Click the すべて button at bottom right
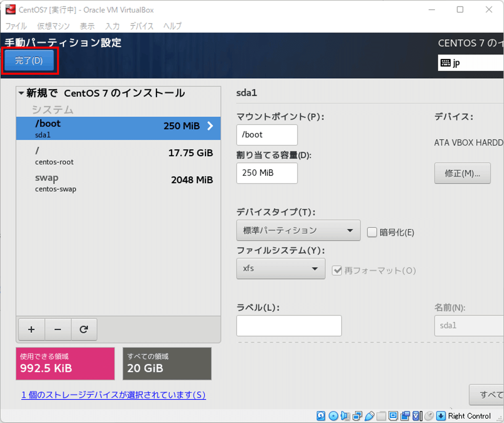Viewport: 504px width, 423px height. coord(486,395)
